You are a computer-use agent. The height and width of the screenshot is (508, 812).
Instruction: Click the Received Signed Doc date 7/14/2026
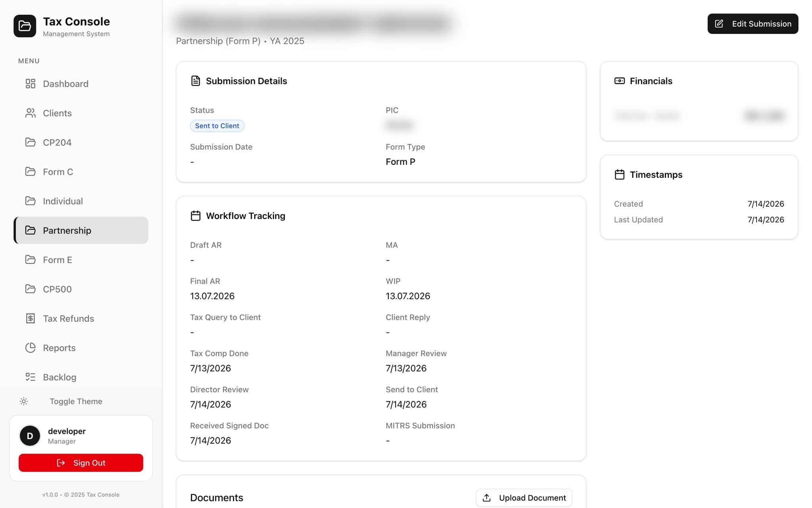(211, 441)
